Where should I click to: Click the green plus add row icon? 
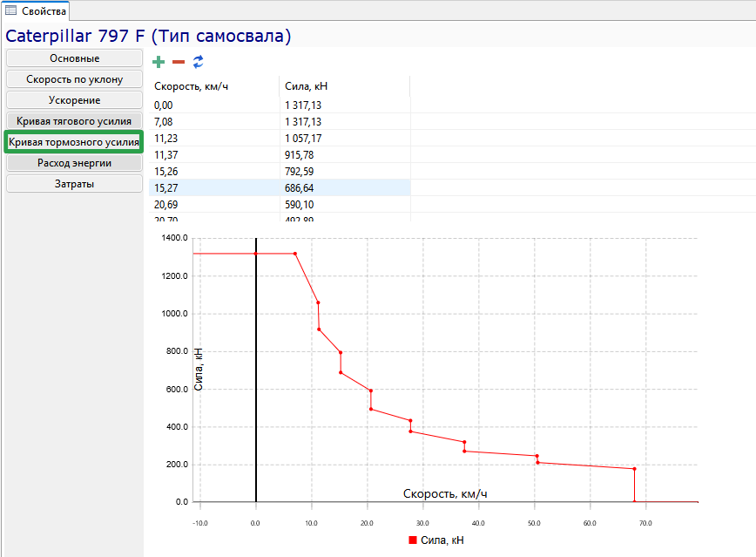[159, 62]
